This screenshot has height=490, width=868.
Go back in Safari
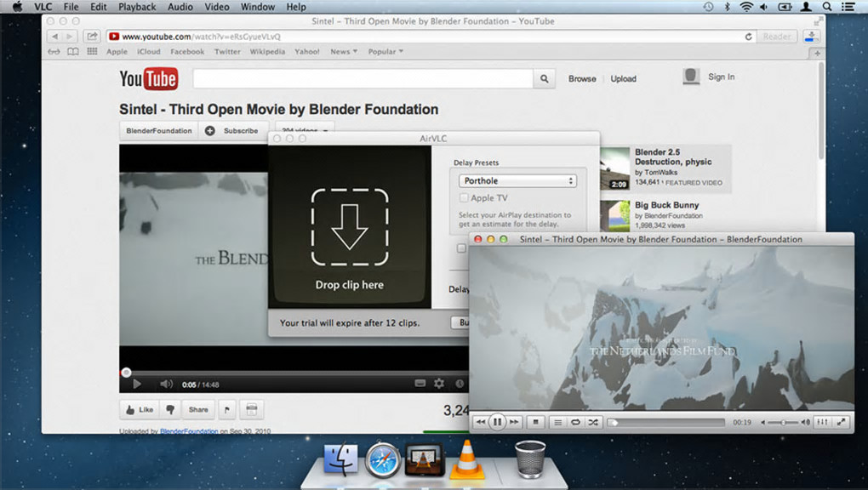(x=54, y=37)
